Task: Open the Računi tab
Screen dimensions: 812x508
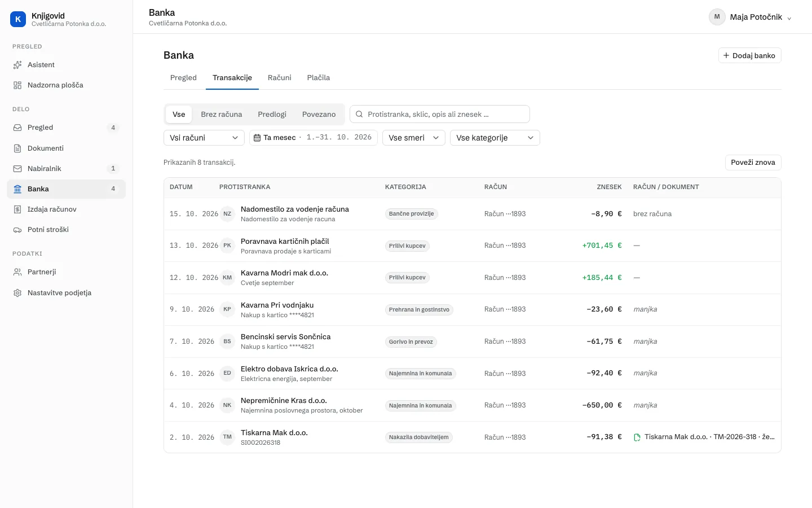Action: point(280,78)
